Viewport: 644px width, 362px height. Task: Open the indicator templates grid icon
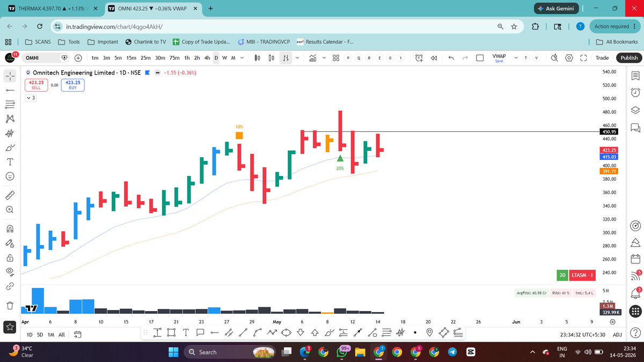click(335, 58)
